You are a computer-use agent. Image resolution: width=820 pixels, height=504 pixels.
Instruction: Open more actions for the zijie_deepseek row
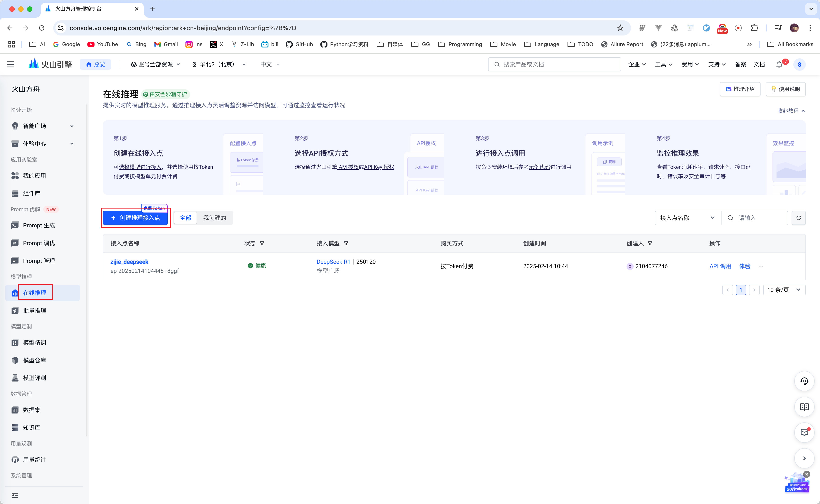click(761, 266)
